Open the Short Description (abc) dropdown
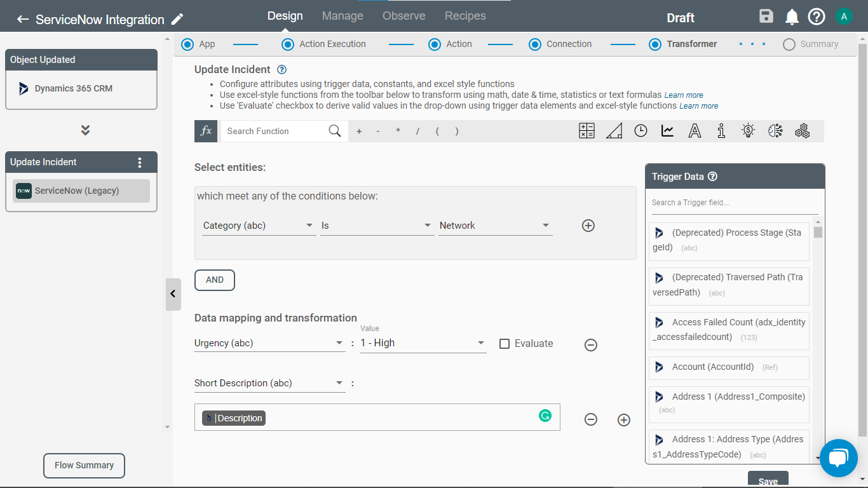This screenshot has width=868, height=488. 269,383
